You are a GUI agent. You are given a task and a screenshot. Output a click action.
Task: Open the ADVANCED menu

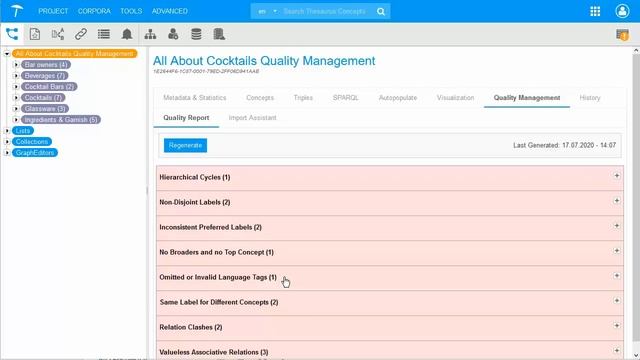click(170, 11)
